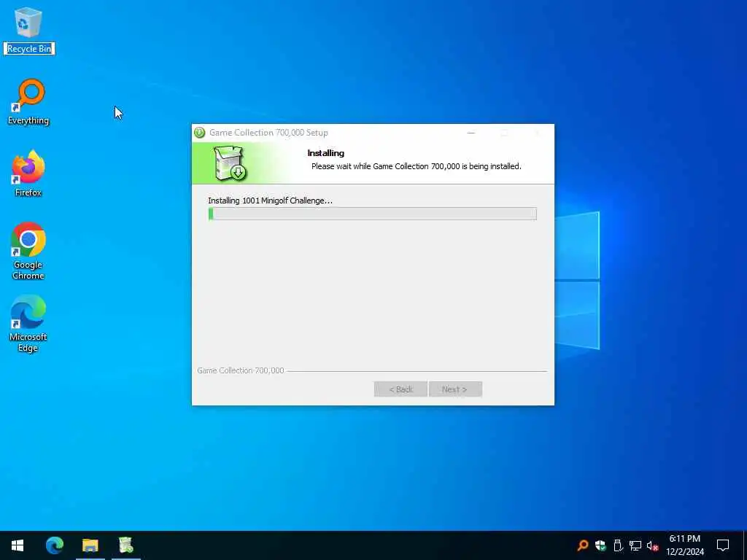Image resolution: width=747 pixels, height=560 pixels.
Task: Click the 'Please wait while Game Collection' message
Action: [x=417, y=166]
